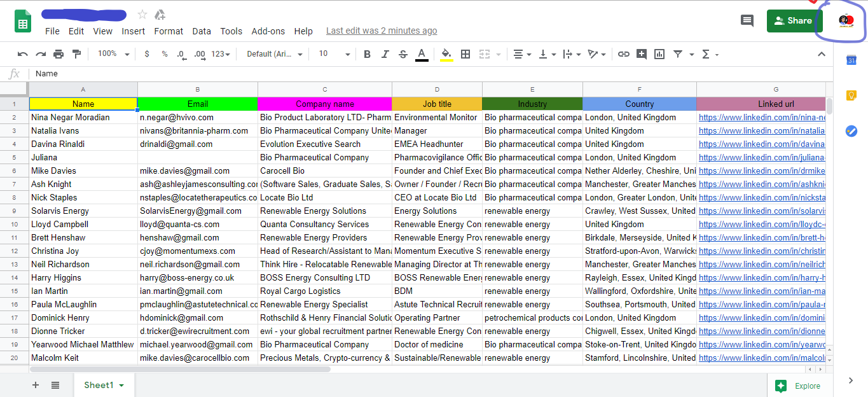This screenshot has width=868, height=397.
Task: Click the Undo icon
Action: pos(23,54)
